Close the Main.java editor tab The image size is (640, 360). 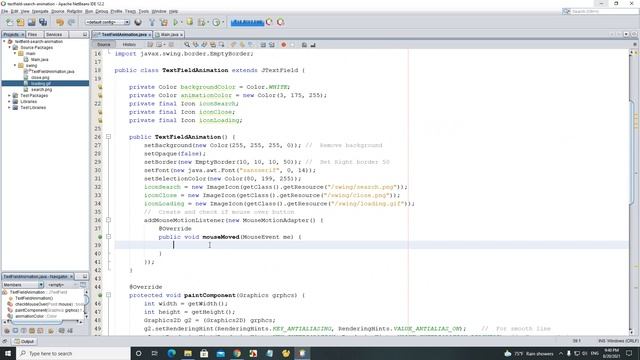point(181,35)
